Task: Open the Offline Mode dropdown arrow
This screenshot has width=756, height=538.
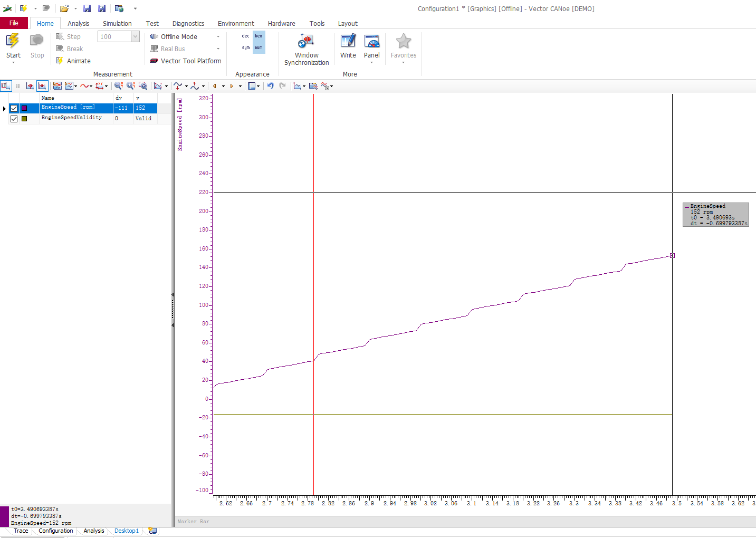Action: [218, 37]
